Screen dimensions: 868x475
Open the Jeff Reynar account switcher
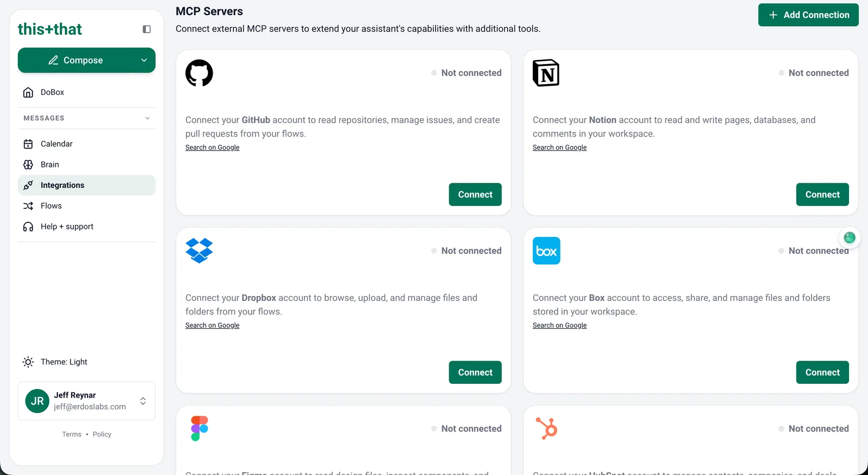(x=87, y=401)
